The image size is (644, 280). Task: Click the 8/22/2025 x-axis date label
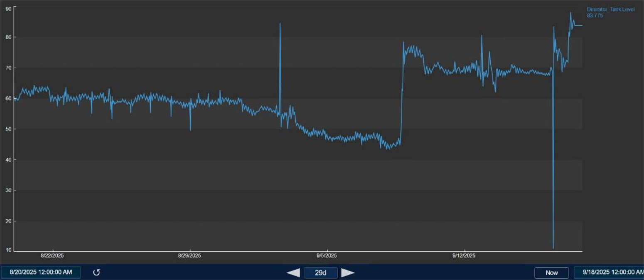52,255
